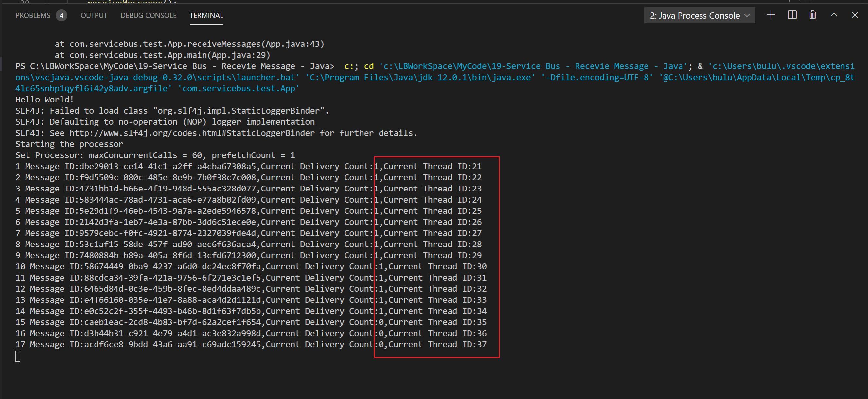Split the terminal pane
868x399 pixels.
[x=792, y=15]
